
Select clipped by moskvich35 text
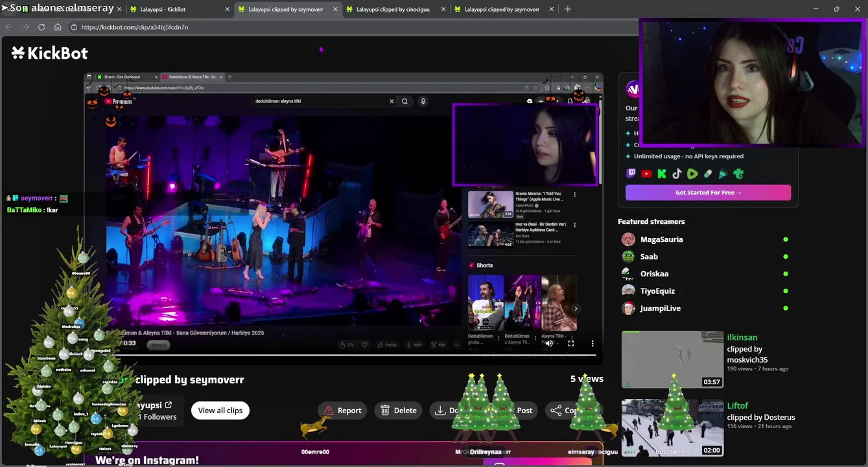[747, 354]
